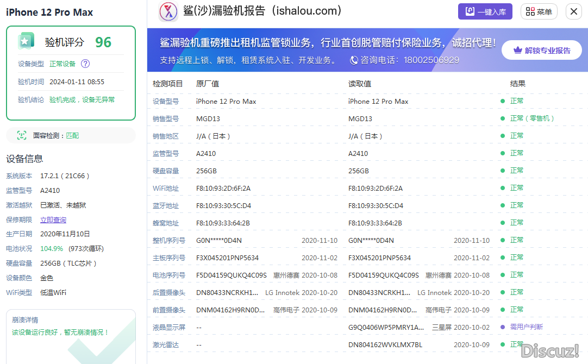
Task: Click the (973次循环) cycle count
Action: (86, 248)
